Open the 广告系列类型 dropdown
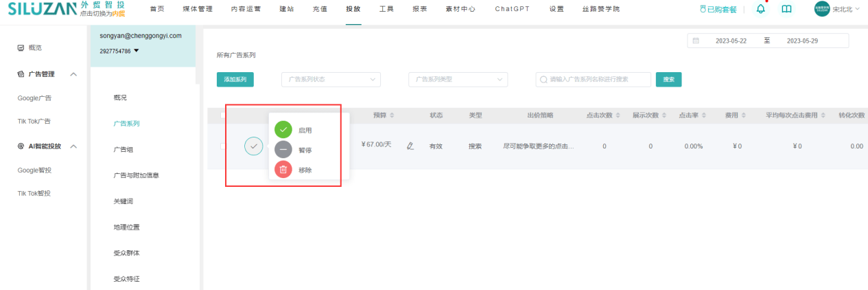This screenshot has width=868, height=290. (458, 80)
